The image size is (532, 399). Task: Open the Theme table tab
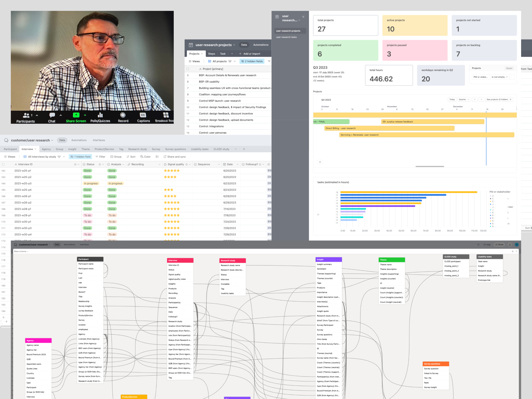point(86,149)
